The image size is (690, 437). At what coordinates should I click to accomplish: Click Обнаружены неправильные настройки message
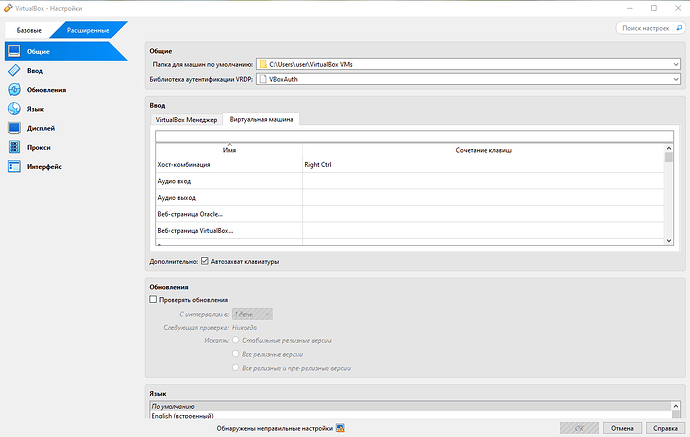pyautogui.click(x=275, y=428)
